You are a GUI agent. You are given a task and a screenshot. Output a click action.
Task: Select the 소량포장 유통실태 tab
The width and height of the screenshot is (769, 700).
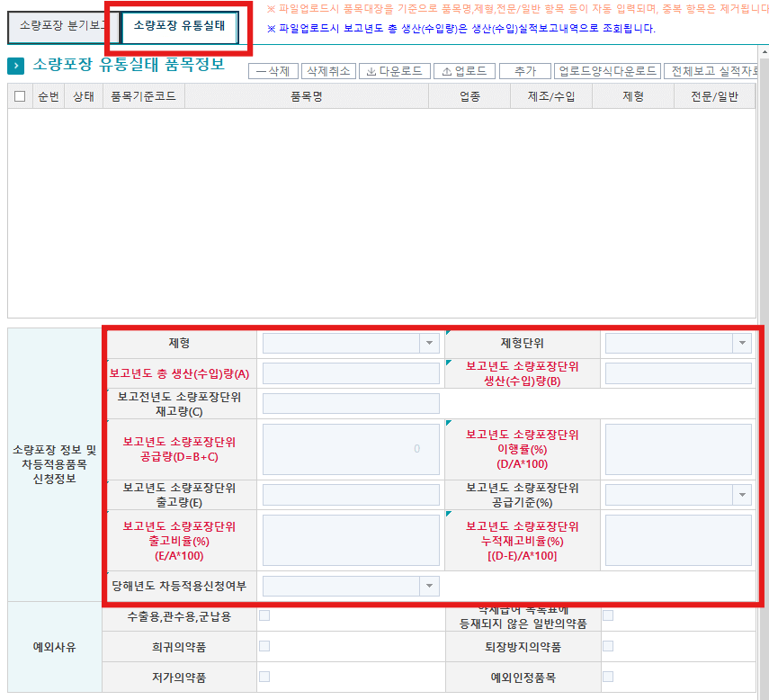[x=179, y=26]
